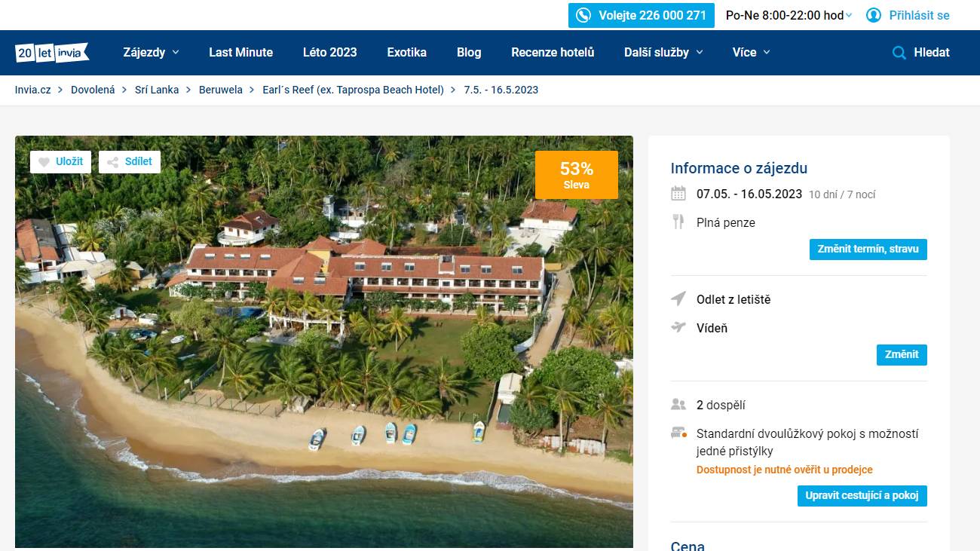
Task: Open the hotel aerial photo
Action: (324, 341)
